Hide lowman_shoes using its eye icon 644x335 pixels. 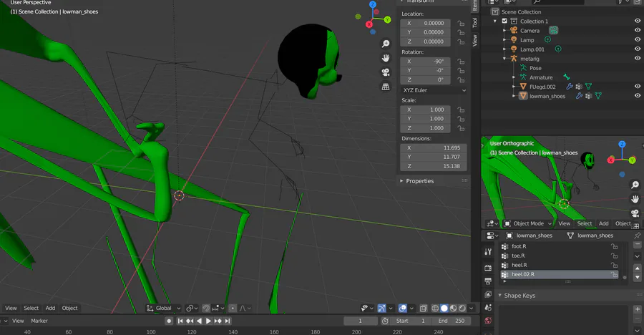pyautogui.click(x=637, y=95)
